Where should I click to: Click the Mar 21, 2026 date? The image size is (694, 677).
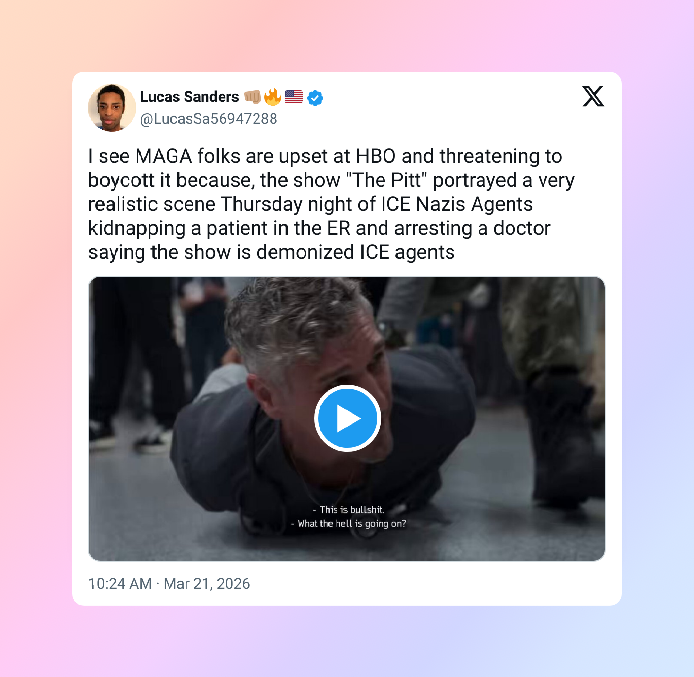pyautogui.click(x=207, y=584)
